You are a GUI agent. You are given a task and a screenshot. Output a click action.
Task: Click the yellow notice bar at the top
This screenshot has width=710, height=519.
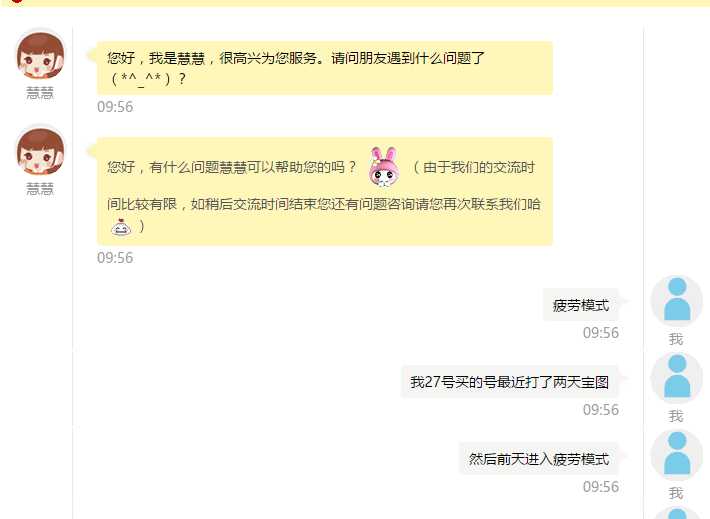click(355, 3)
